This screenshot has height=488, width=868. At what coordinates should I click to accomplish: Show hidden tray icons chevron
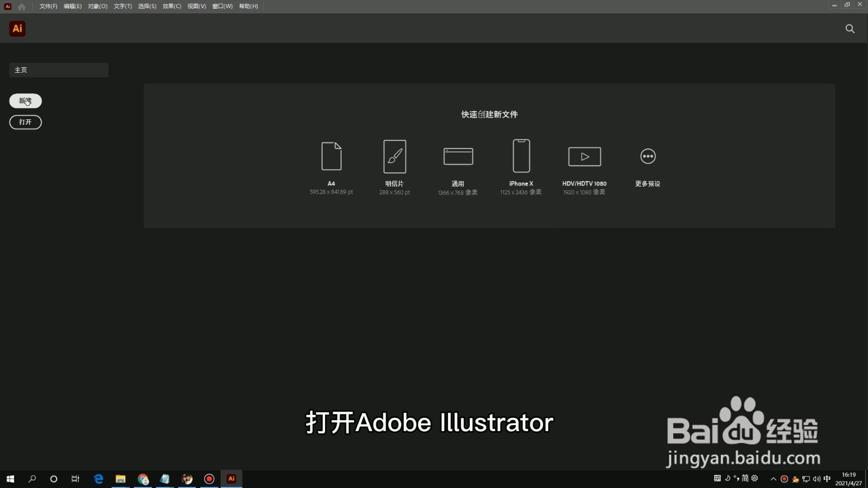pos(774,479)
